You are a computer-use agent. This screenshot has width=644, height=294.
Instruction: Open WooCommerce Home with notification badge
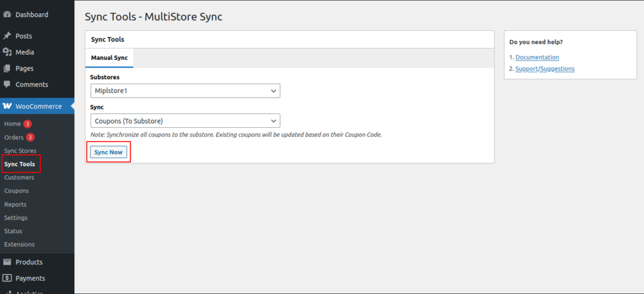pyautogui.click(x=13, y=124)
